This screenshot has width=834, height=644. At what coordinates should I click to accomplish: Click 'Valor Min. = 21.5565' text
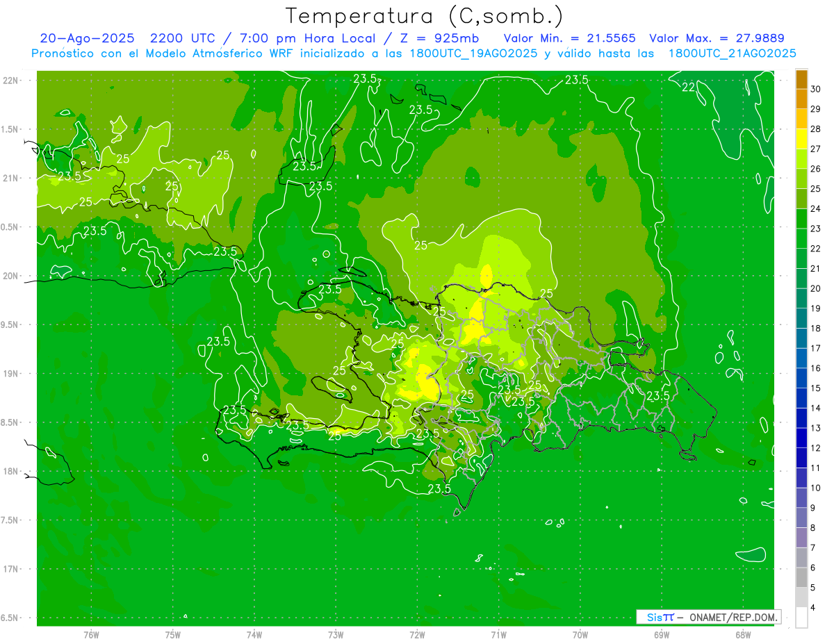[569, 38]
